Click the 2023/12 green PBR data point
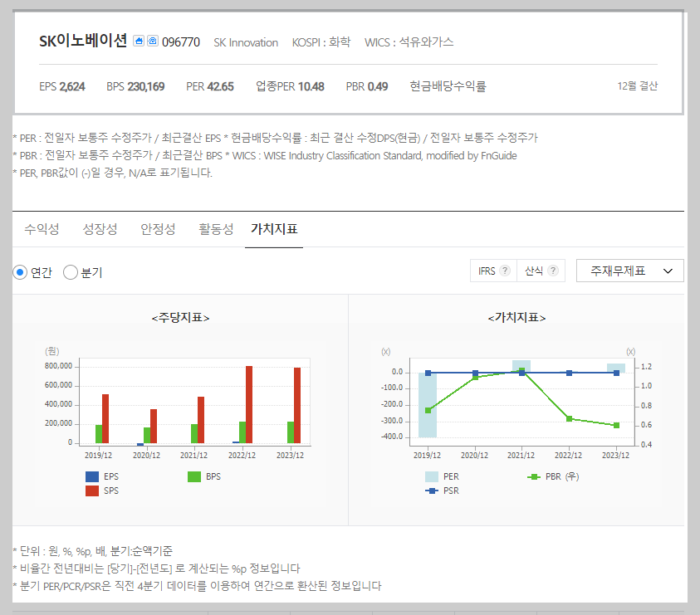This screenshot has width=700, height=615. point(616,425)
